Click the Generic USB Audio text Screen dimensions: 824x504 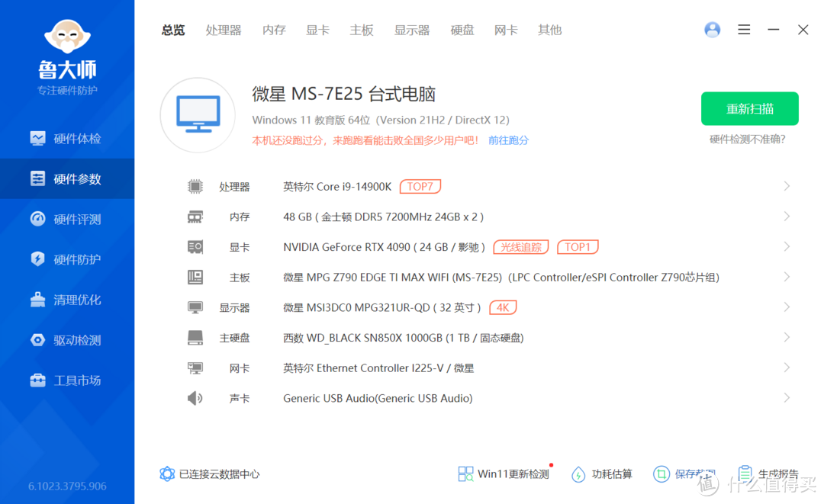[378, 399]
